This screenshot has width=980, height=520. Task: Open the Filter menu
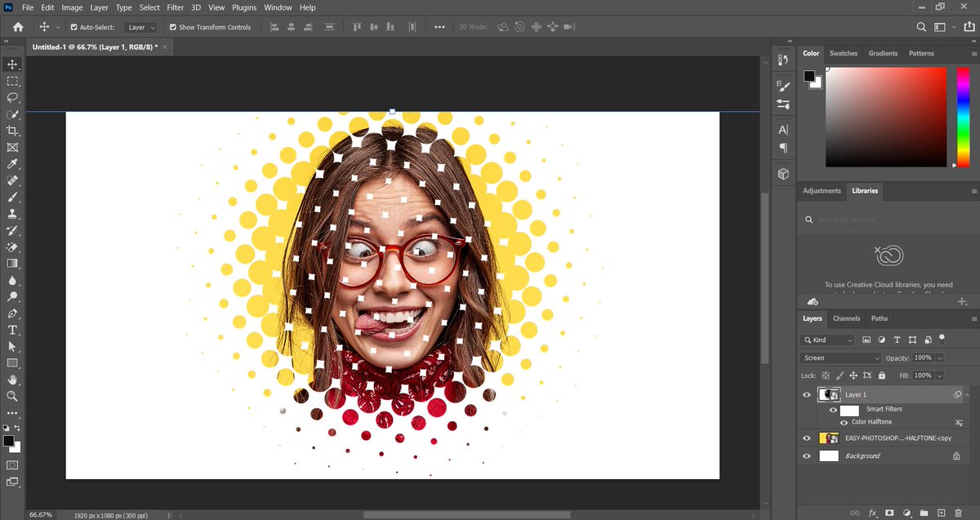175,7
